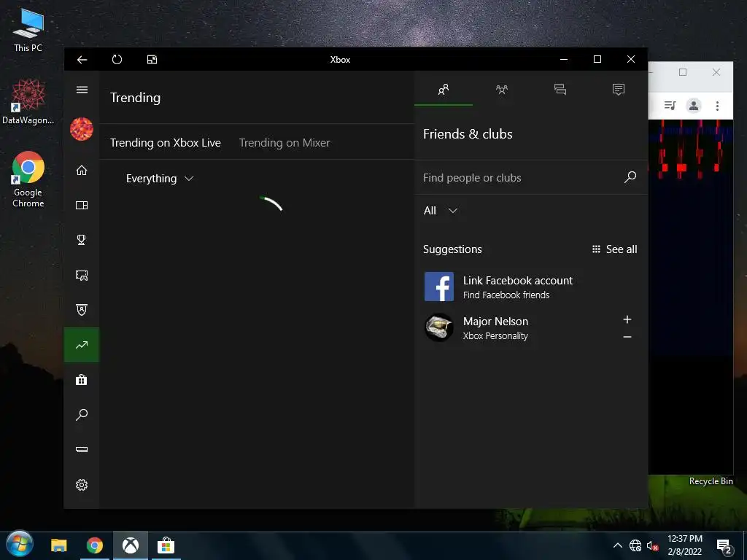The image size is (747, 560).
Task: Click the Facebook logo thumbnail
Action: click(x=438, y=287)
